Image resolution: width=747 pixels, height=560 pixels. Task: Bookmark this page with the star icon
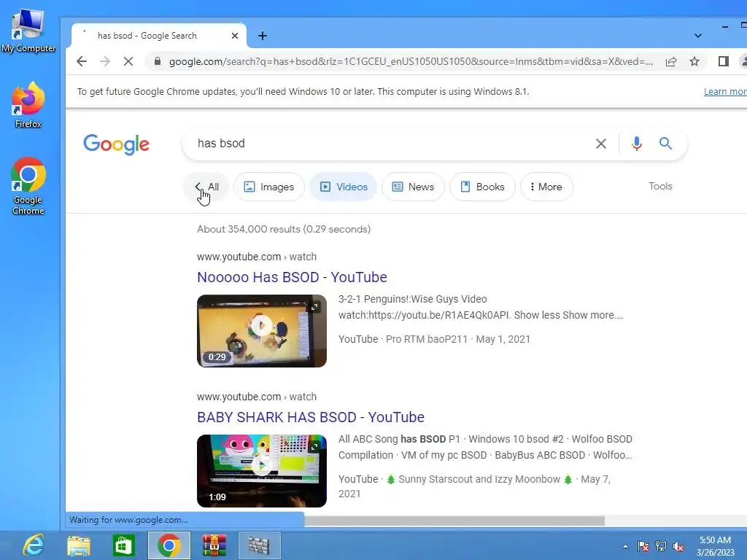694,61
